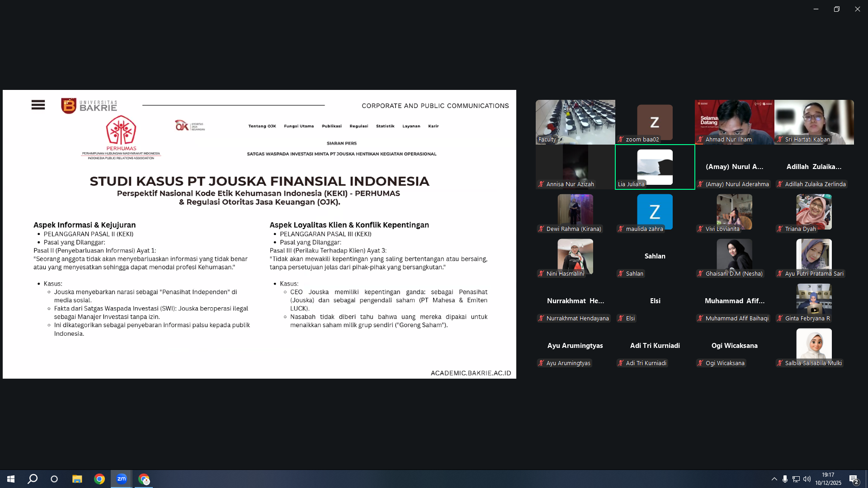
Task: Select Ghaisani D.M (Nesha) participant tile
Action: [x=734, y=256]
